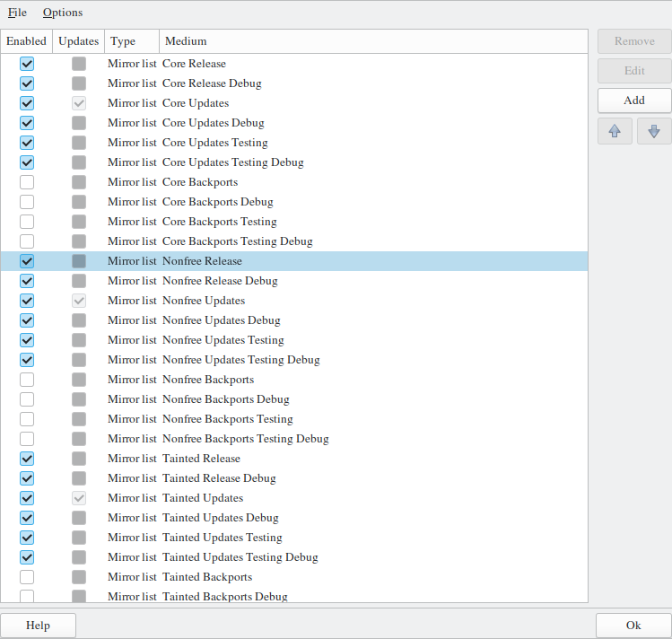Select the Nonfree Updates Testing row

tap(294, 340)
